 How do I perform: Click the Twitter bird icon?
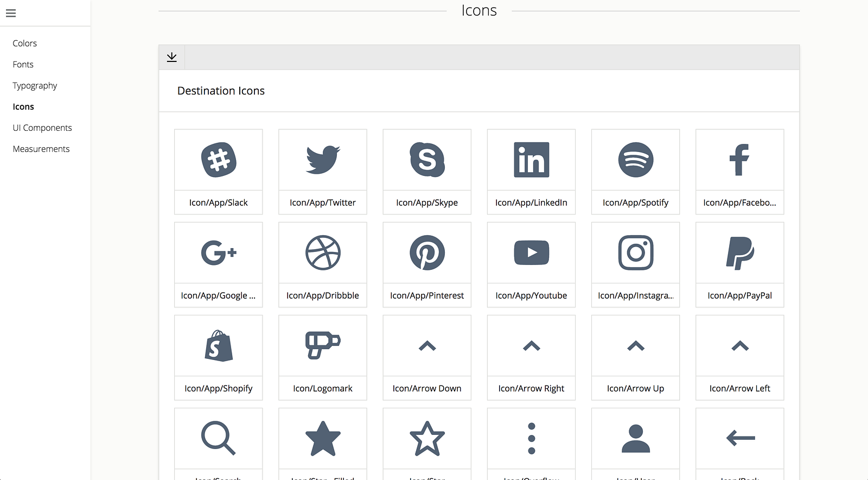[323, 160]
